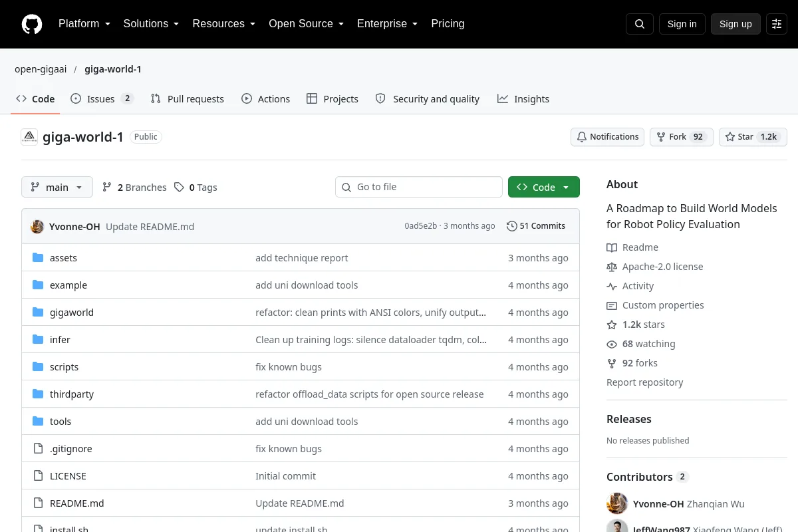Click the gigaworld folder icon
This screenshot has height=532, width=798.
click(x=38, y=313)
